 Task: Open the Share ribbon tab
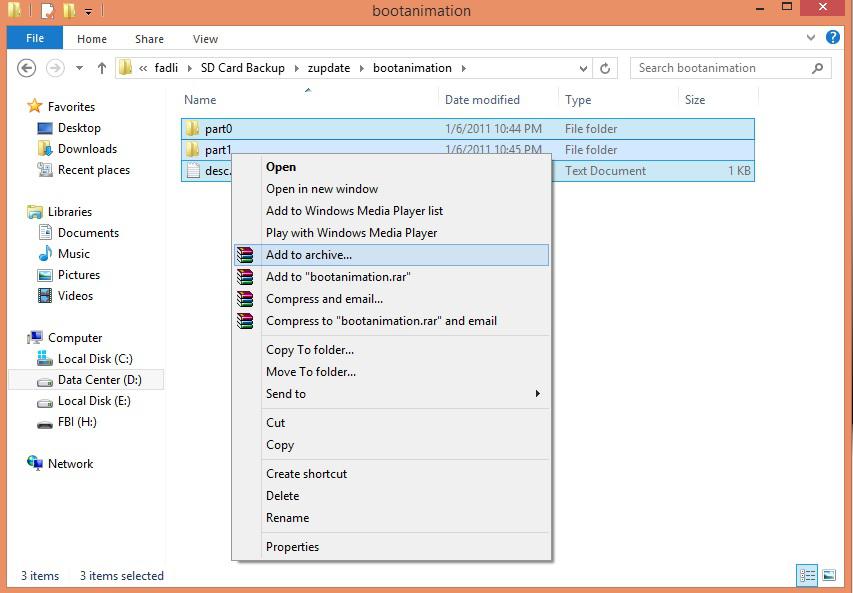click(149, 39)
